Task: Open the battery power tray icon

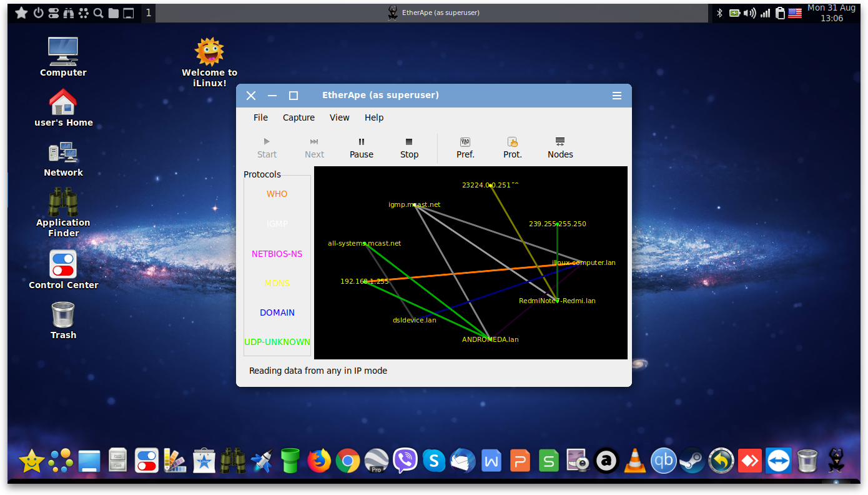Action: [x=735, y=12]
